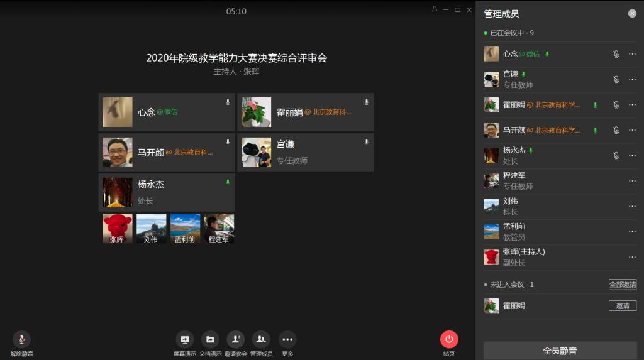Toggle mute for member 宫谦

616,79
